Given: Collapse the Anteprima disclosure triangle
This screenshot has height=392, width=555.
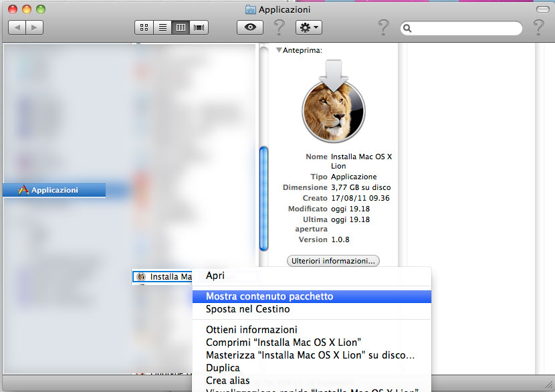Looking at the screenshot, I should [x=279, y=50].
